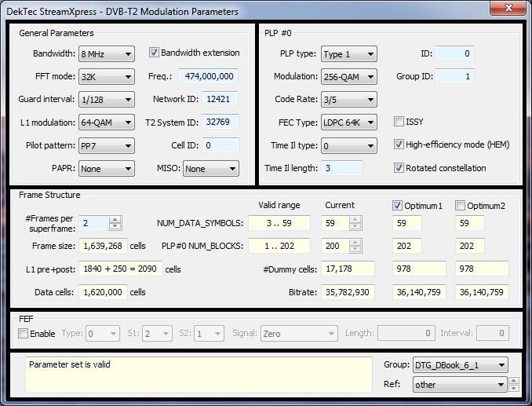Click Optimum1 NUM_BLOCKS value 202
Screen dimensions: 532x406
406,246
